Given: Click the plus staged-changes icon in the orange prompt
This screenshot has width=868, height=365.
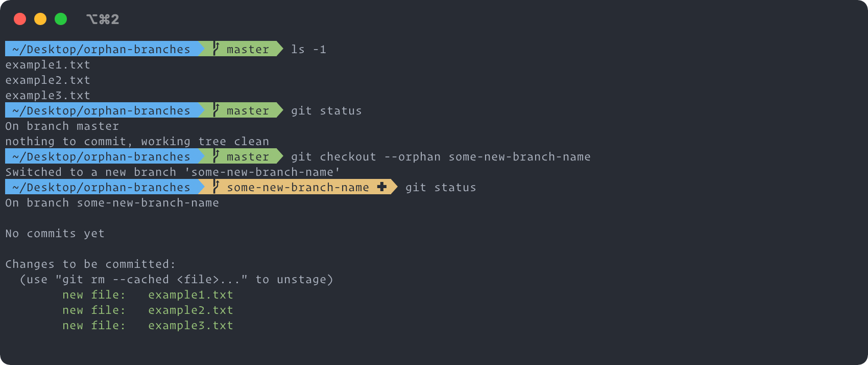Looking at the screenshot, I should (382, 187).
